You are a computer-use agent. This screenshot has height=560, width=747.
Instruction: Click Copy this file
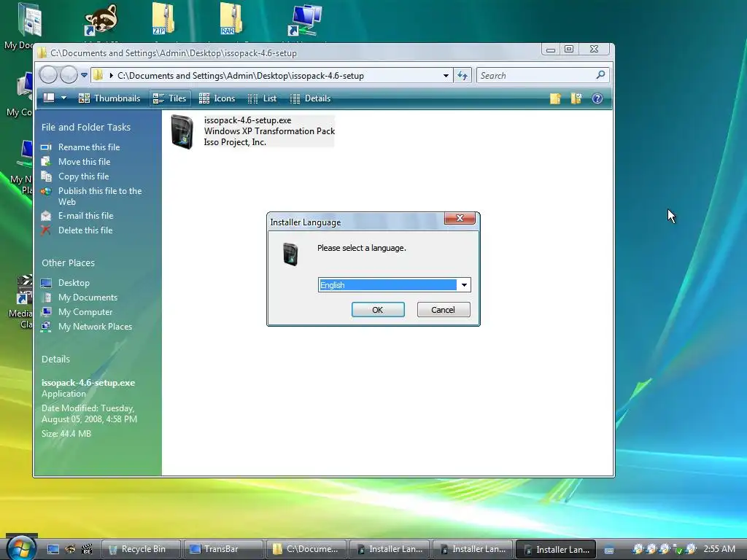[84, 176]
